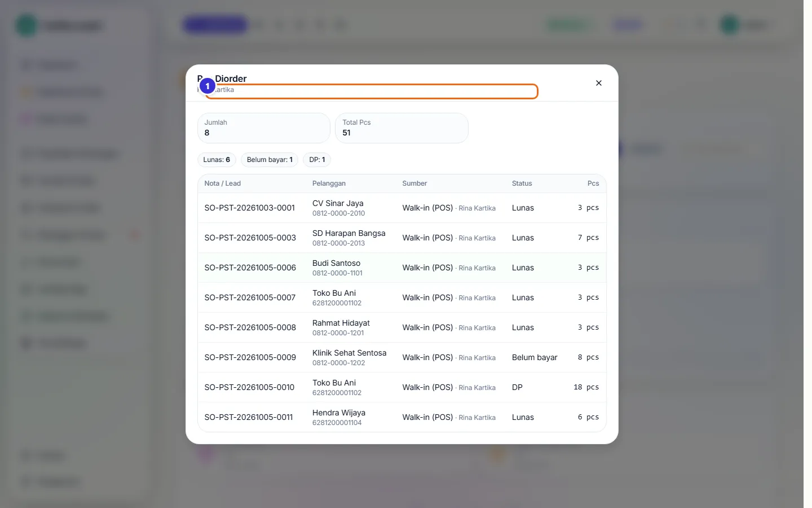The height and width of the screenshot is (508, 812).
Task: Click phone number 0812-0000-1202
Action: coord(338,363)
